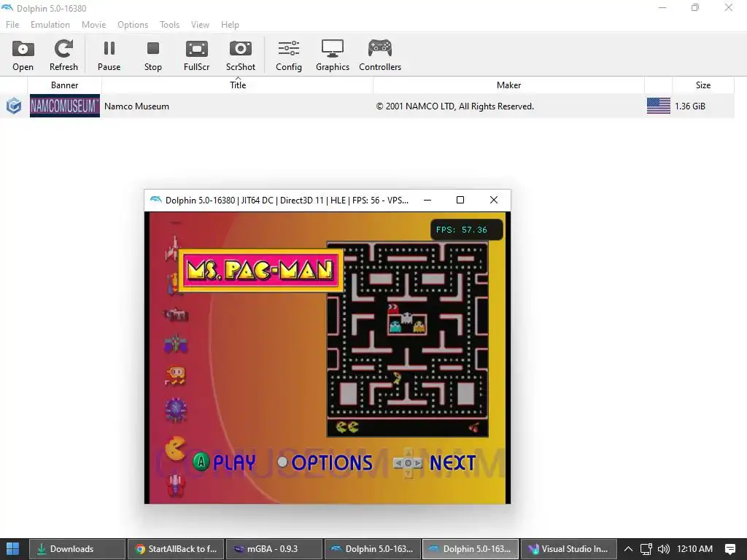Click the US flag region icon
747x560 pixels.
pos(659,106)
